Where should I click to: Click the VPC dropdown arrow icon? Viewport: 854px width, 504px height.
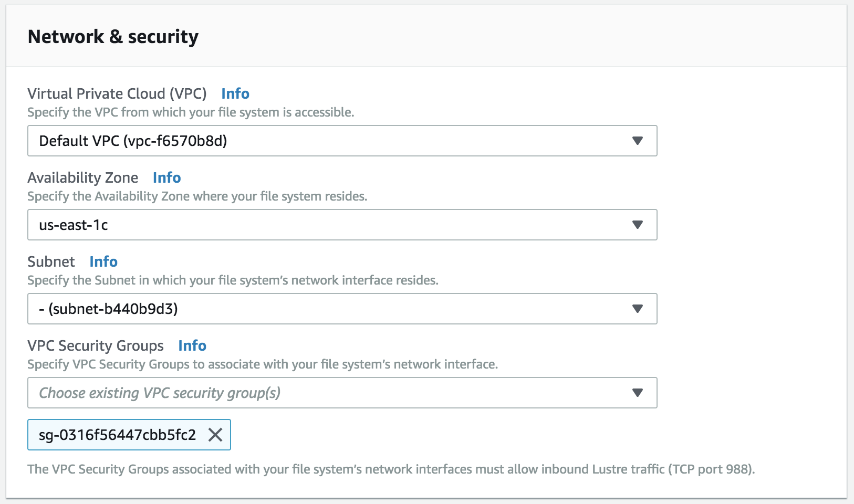(x=638, y=141)
